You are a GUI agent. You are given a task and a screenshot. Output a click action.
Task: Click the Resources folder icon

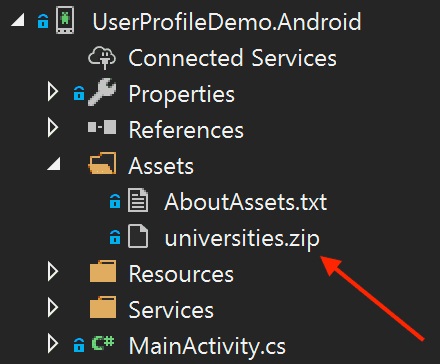103,272
